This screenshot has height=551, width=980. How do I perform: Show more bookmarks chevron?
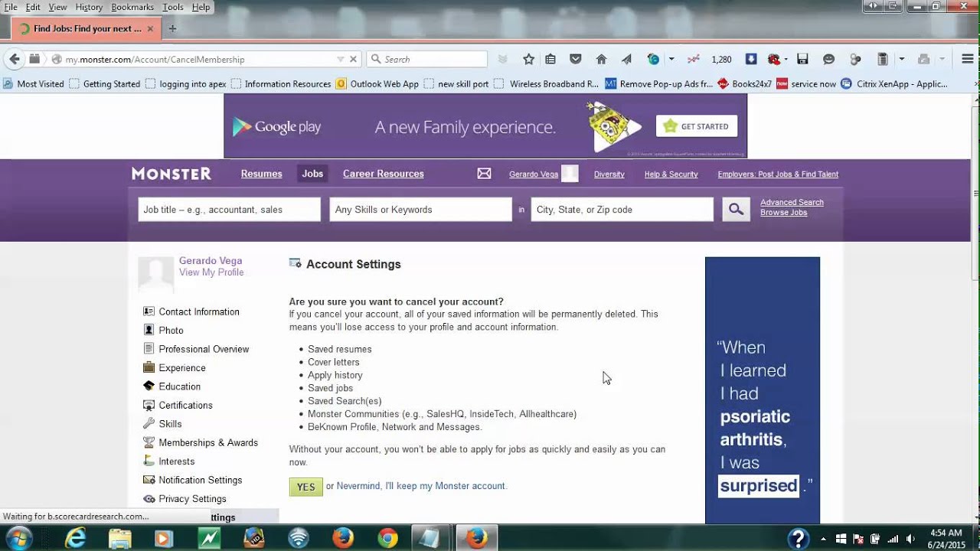pyautogui.click(x=975, y=84)
